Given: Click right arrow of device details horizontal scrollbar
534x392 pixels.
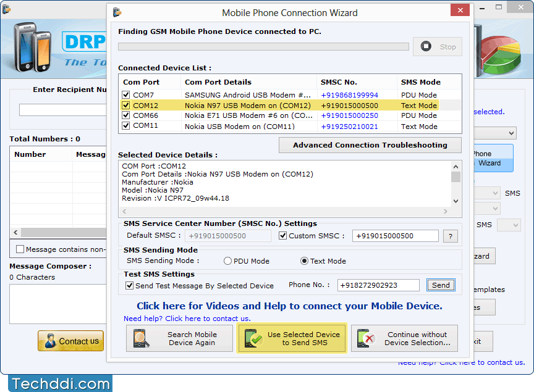Looking at the screenshot, I should point(446,211).
